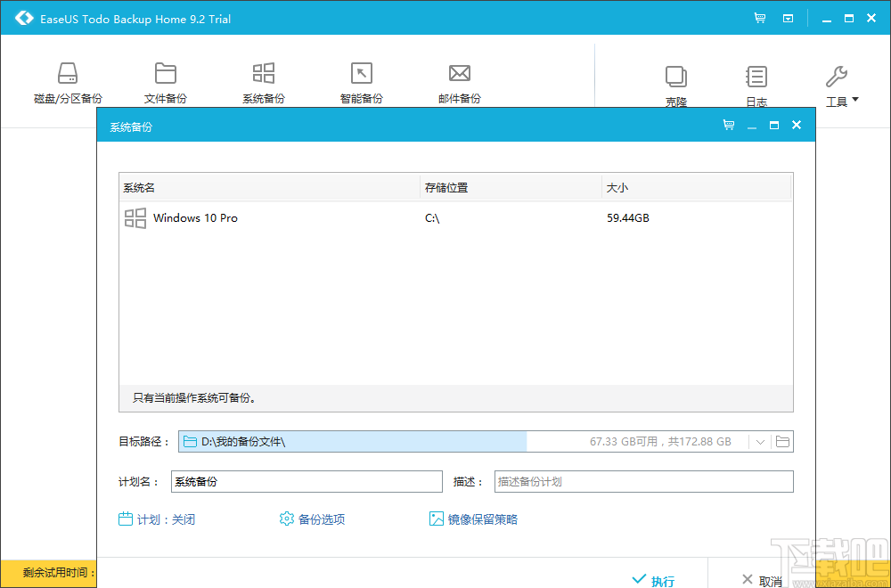The height and width of the screenshot is (588, 891).
Task: Open the folder browse icon beside target path
Action: [x=782, y=441]
